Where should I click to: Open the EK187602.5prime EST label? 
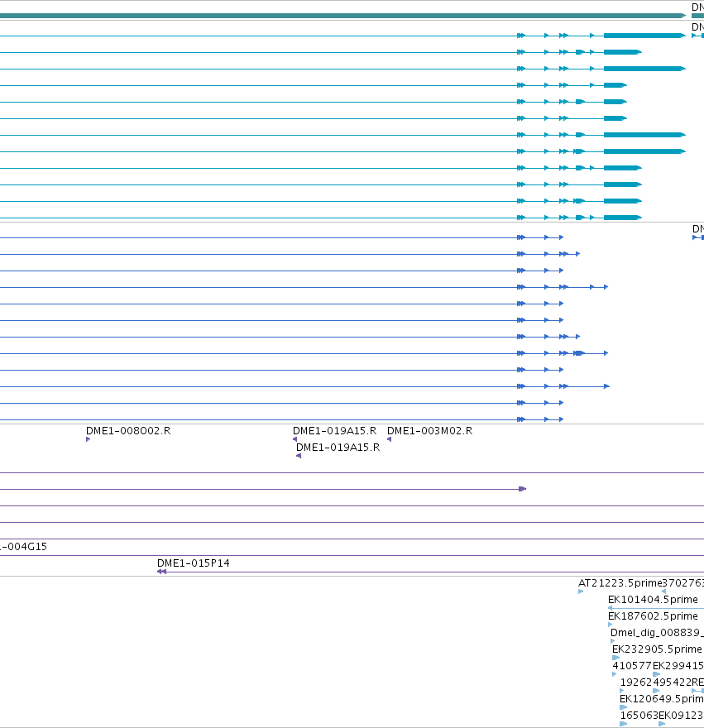653,616
